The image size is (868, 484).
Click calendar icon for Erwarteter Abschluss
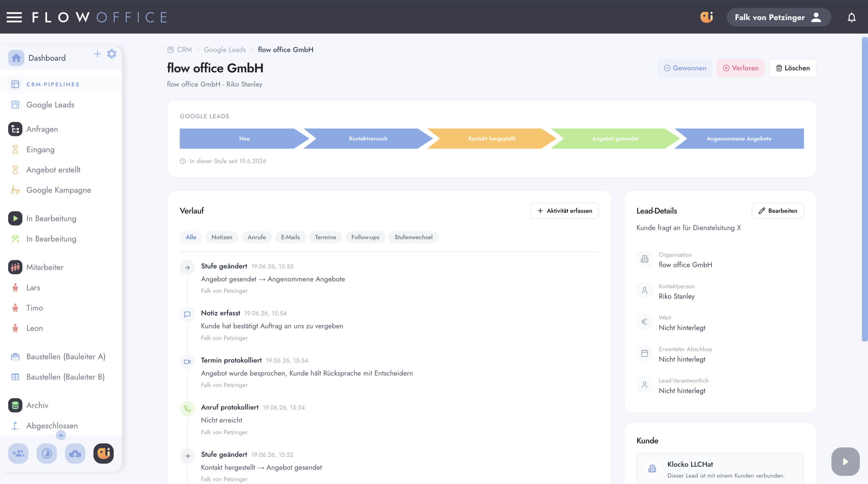coord(644,353)
